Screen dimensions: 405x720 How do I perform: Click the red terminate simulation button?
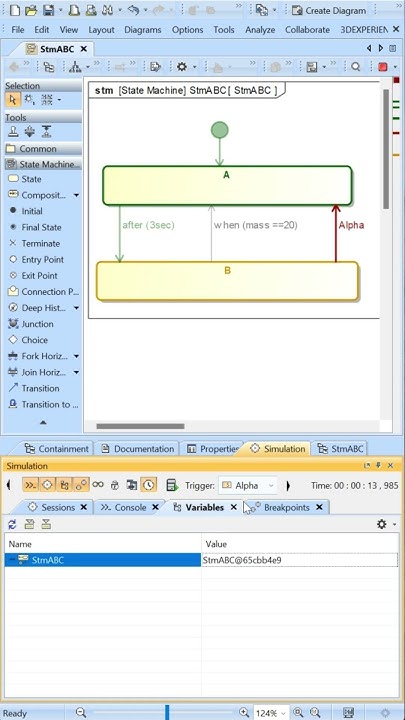(382, 67)
